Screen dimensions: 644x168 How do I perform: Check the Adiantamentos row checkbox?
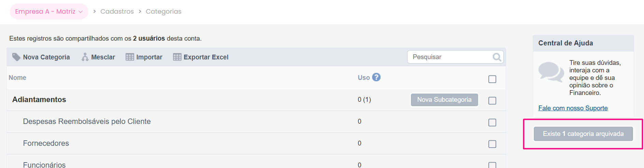(x=492, y=101)
